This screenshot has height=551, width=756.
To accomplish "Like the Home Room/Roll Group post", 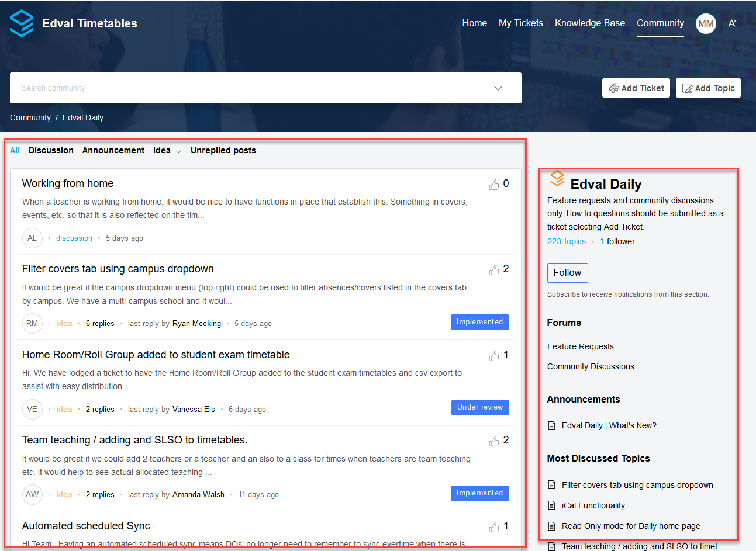I will (x=494, y=356).
